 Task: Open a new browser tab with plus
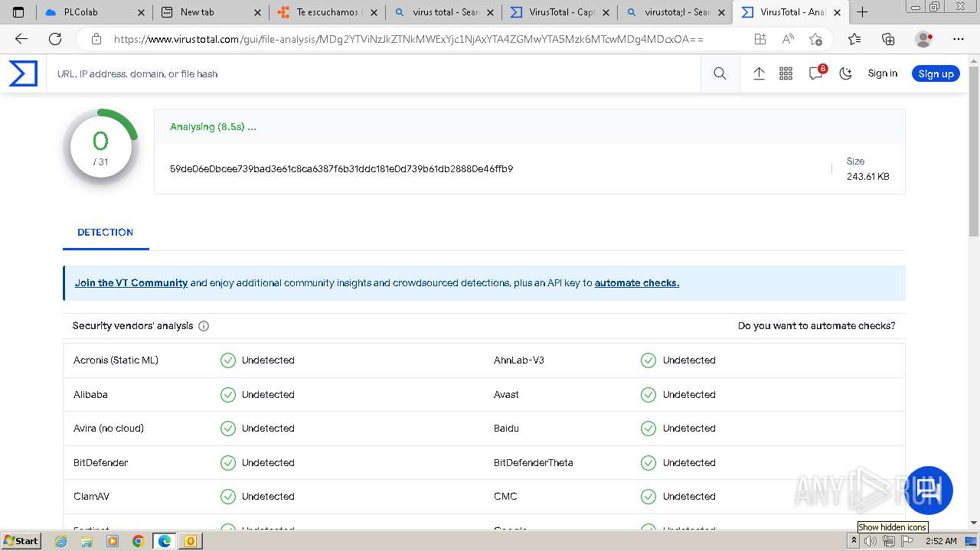[862, 12]
